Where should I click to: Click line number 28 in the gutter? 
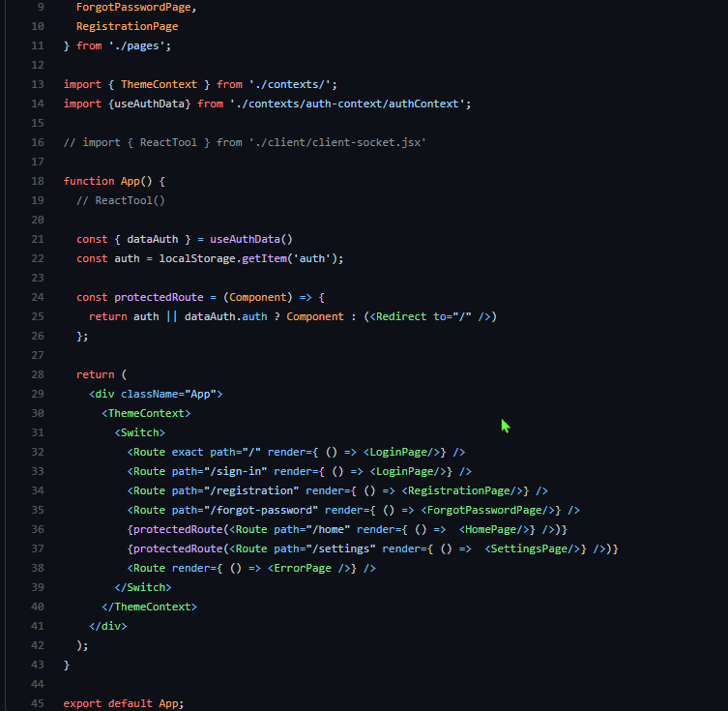pyautogui.click(x=38, y=374)
